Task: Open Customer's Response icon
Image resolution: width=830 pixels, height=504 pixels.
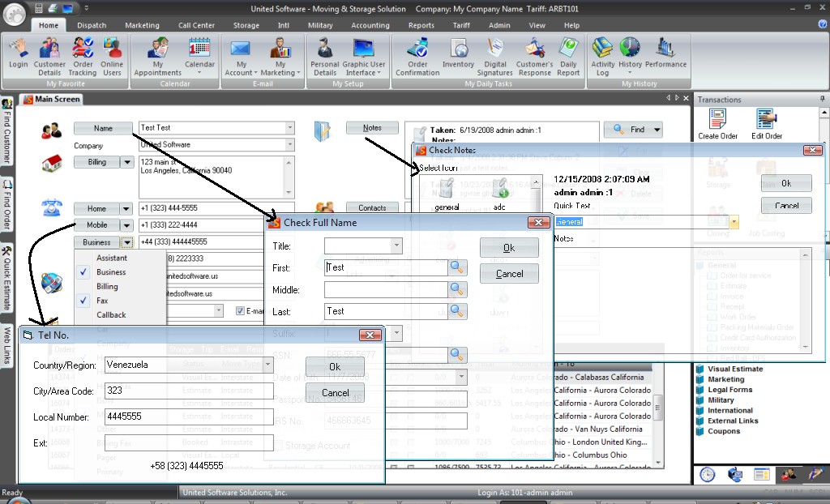Action: 535,57
